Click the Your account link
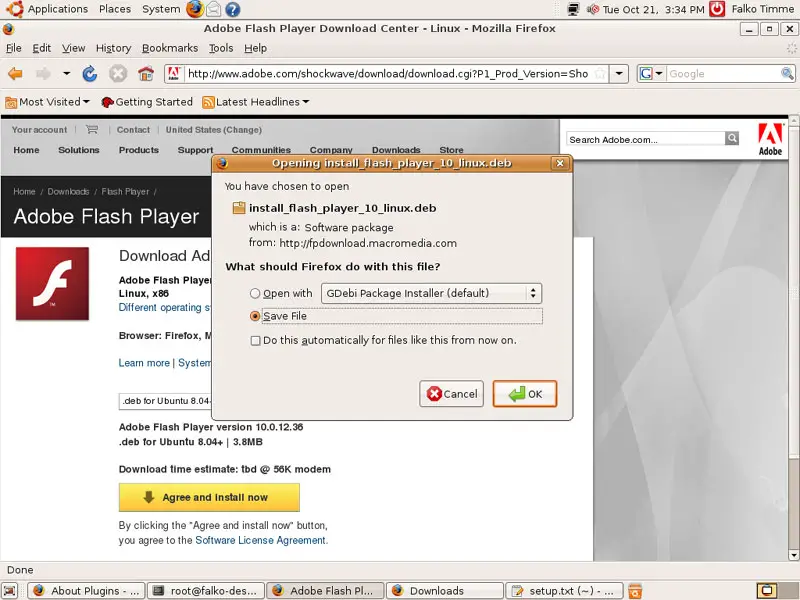800x600 pixels. click(x=39, y=130)
